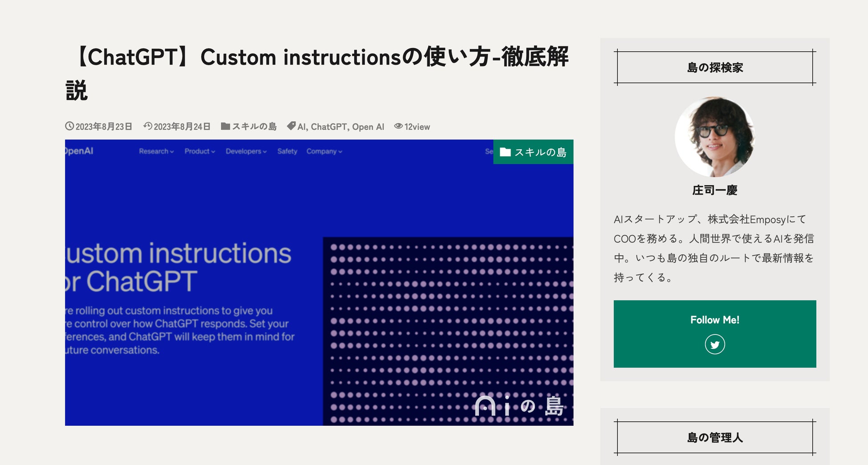The image size is (868, 465).
Task: Open the スキルの島 category link in meta row
Action: [254, 126]
